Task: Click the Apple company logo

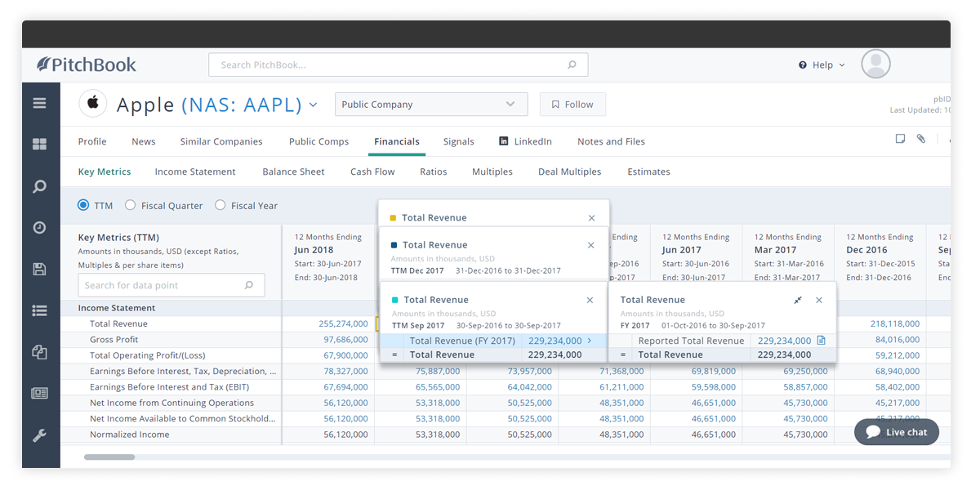Action: [93, 104]
